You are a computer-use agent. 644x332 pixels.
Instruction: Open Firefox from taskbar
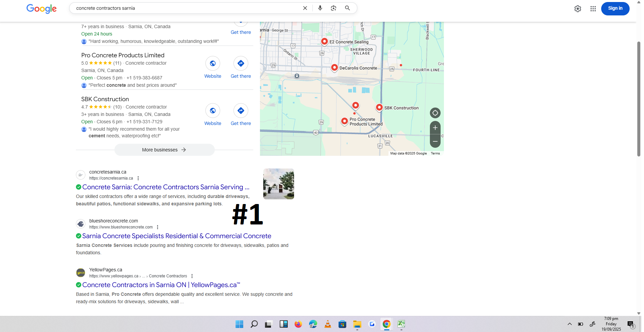tap(298, 324)
